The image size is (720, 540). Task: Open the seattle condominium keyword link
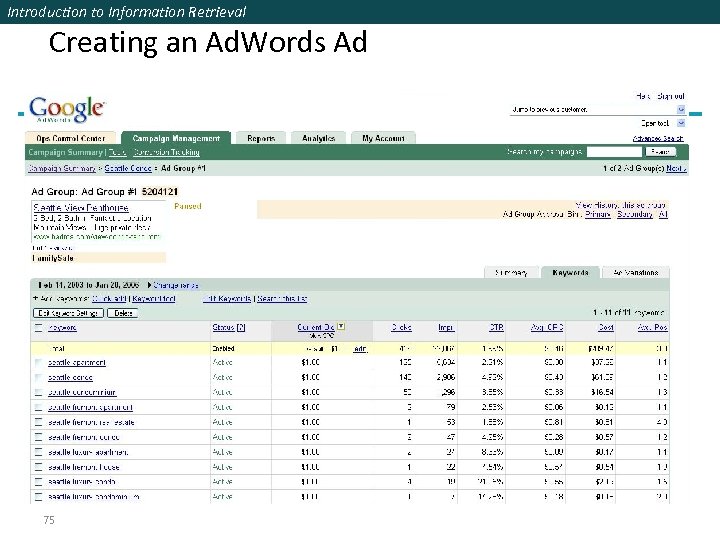click(82, 393)
